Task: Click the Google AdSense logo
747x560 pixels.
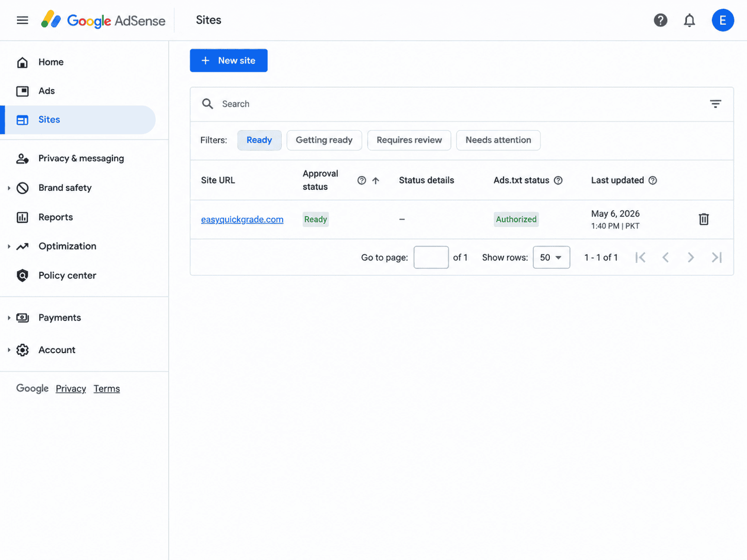Action: (104, 20)
